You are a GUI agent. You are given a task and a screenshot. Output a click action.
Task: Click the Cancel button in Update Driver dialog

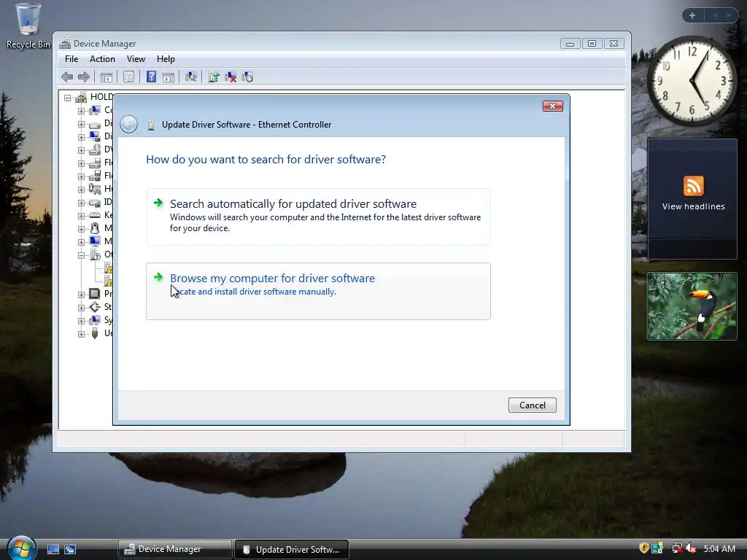[x=532, y=405]
